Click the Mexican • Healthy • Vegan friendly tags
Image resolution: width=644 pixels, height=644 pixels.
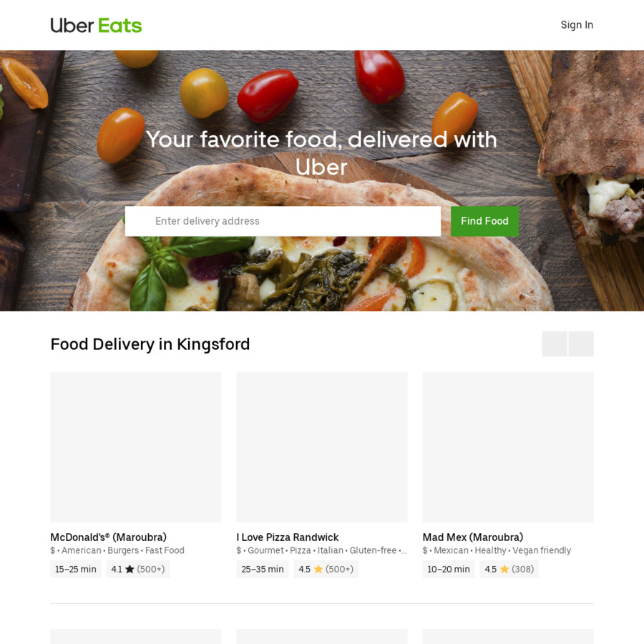tap(502, 550)
